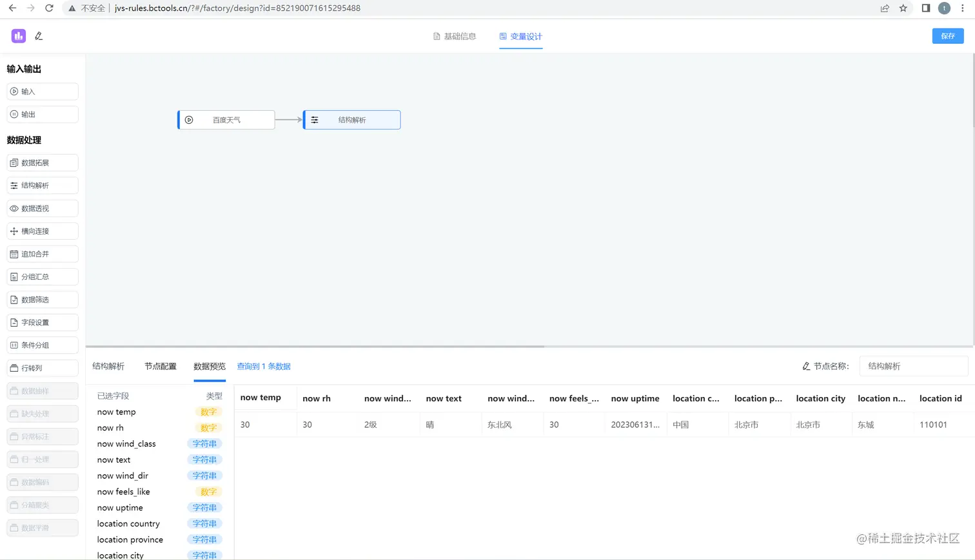
Task: Click the 保存 save button
Action: [x=948, y=36]
